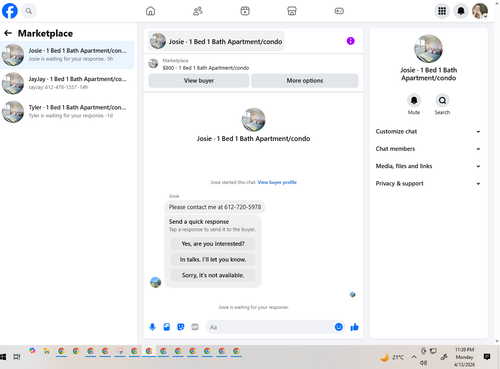Viewport: 500px width, 369px height.
Task: Click large listing thumbnail in right panel
Action: [428, 49]
